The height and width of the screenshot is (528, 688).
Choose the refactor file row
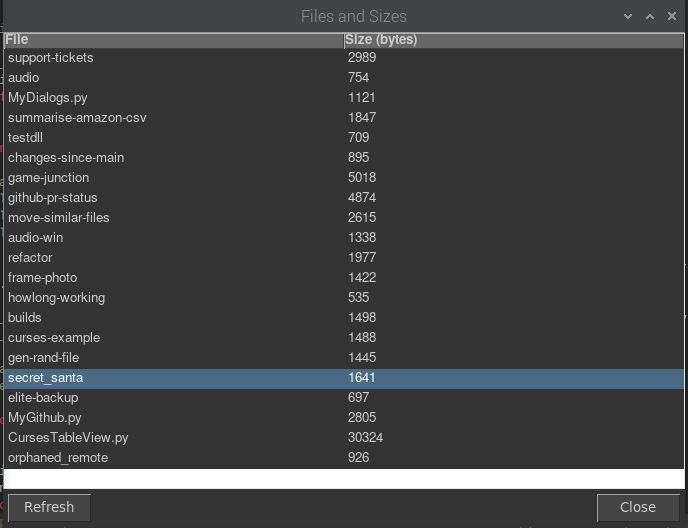coord(344,258)
